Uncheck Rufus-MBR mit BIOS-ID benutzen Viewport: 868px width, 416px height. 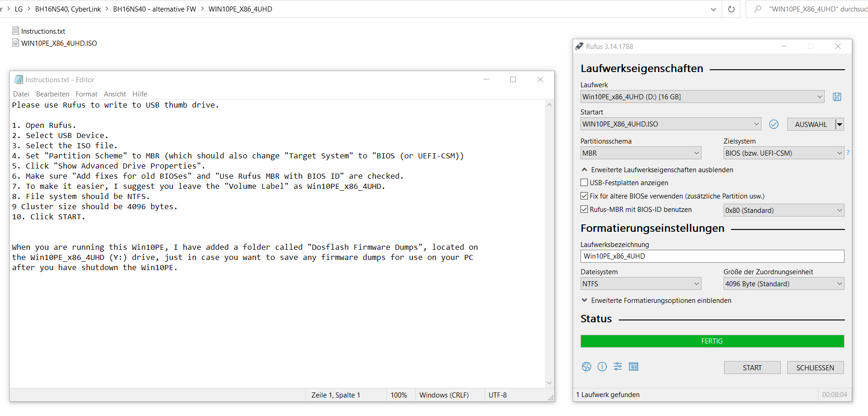(x=584, y=210)
